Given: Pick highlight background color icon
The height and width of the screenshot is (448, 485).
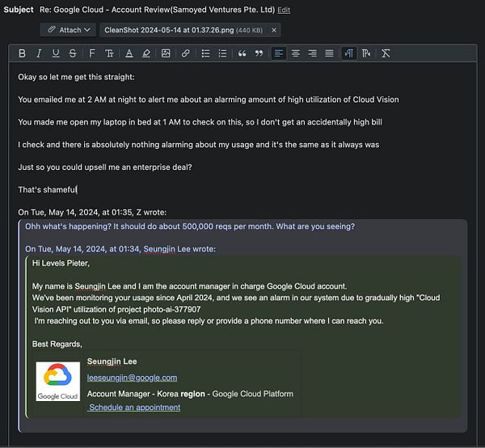Looking at the screenshot, I should (146, 53).
